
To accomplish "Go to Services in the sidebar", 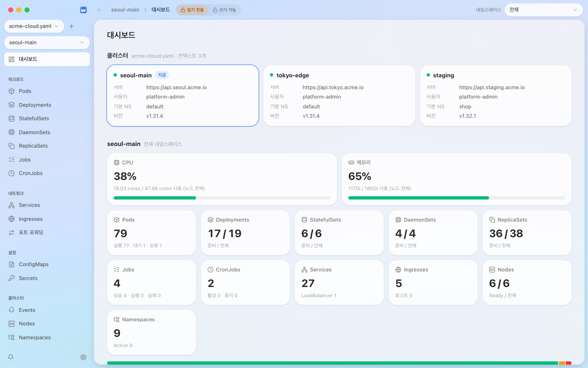I will pos(47,205).
